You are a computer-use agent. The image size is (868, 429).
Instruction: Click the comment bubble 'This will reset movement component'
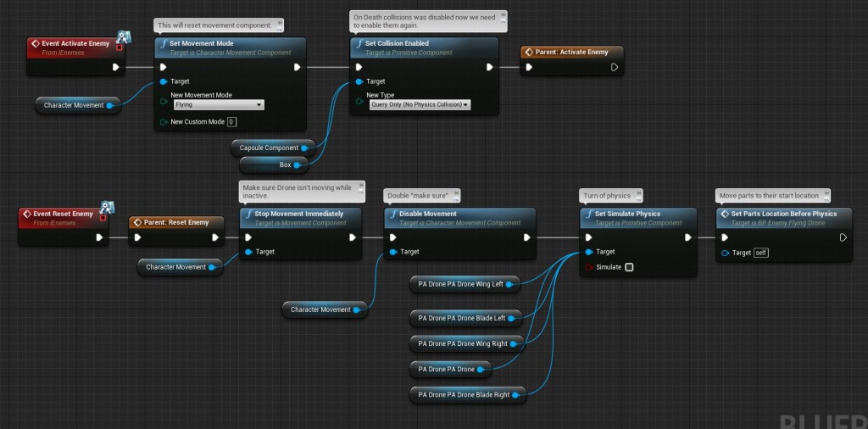(x=218, y=25)
